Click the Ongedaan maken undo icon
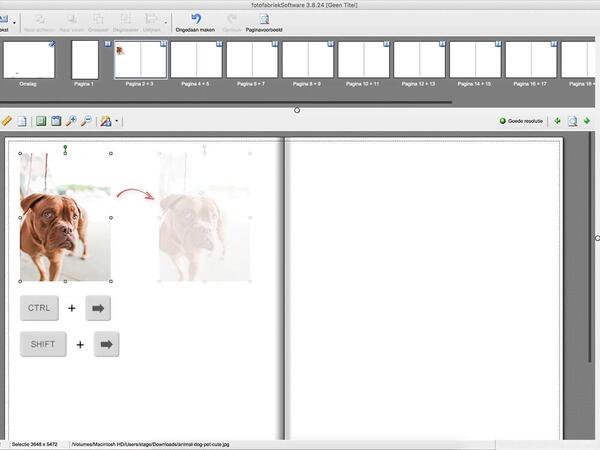 [195, 18]
